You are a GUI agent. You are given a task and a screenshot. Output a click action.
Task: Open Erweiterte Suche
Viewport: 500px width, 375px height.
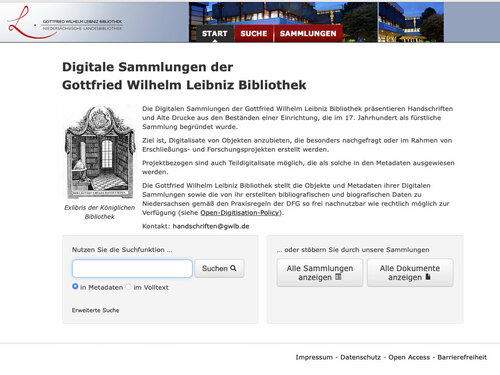tap(95, 310)
